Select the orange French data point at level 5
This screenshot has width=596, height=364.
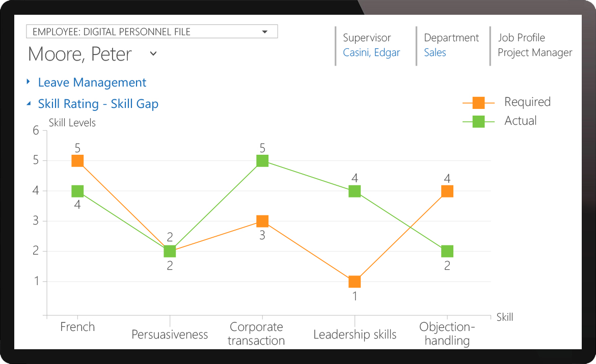76,160
